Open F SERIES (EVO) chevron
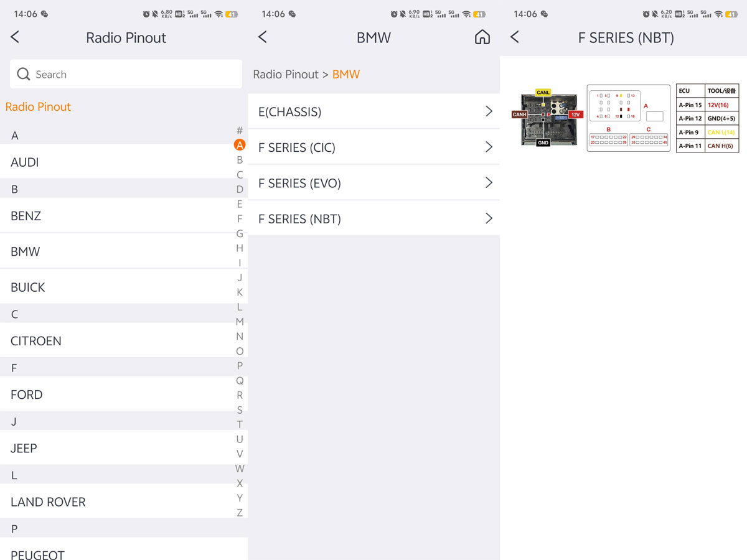The height and width of the screenshot is (560, 747). coord(489,183)
